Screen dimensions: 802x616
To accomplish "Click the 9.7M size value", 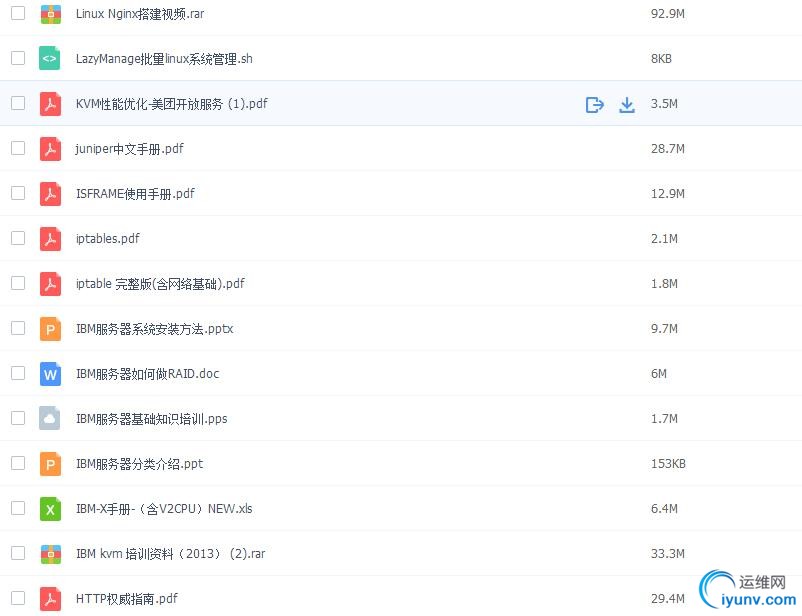I will tap(664, 329).
